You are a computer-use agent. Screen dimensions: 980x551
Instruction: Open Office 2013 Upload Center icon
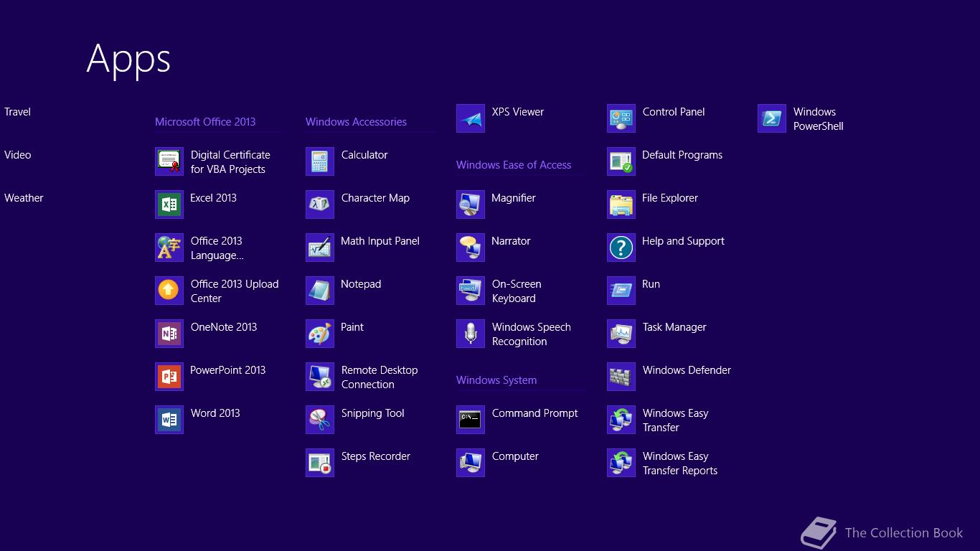click(x=169, y=291)
